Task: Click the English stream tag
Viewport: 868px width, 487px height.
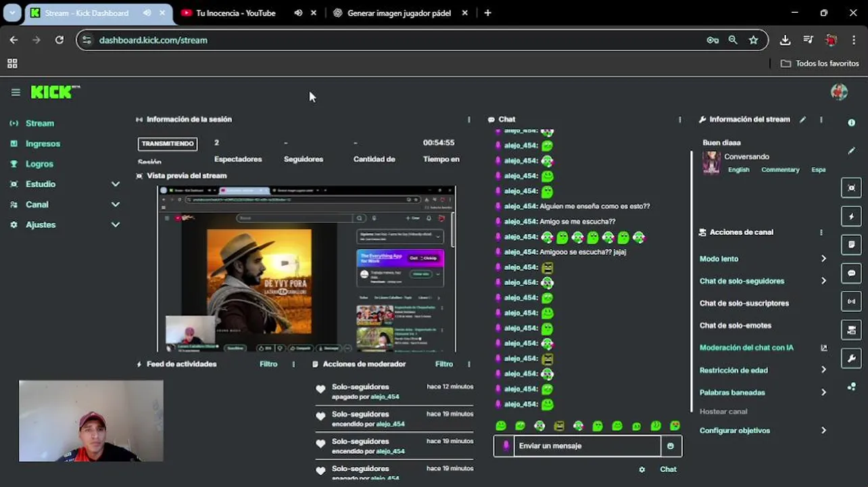Action: coord(738,170)
